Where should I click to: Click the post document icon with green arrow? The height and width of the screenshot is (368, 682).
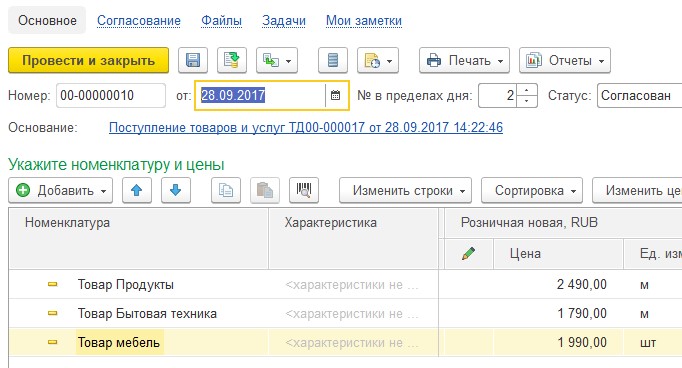232,60
